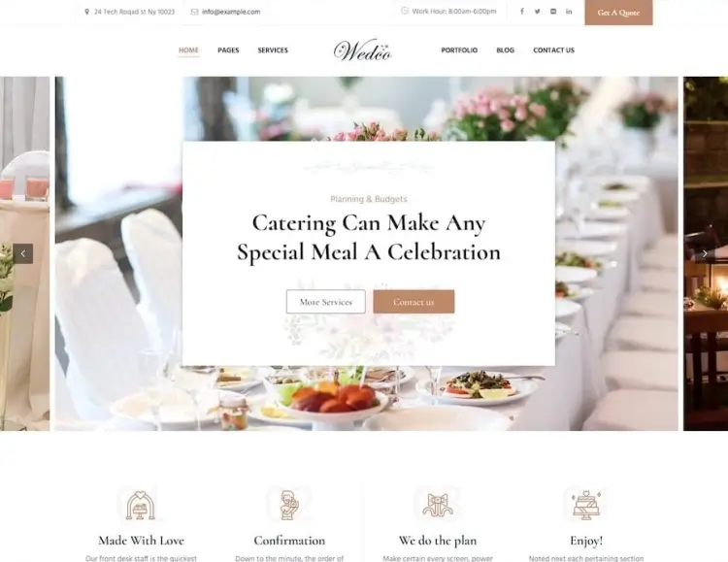
Task: Click the More Services button
Action: pos(326,302)
